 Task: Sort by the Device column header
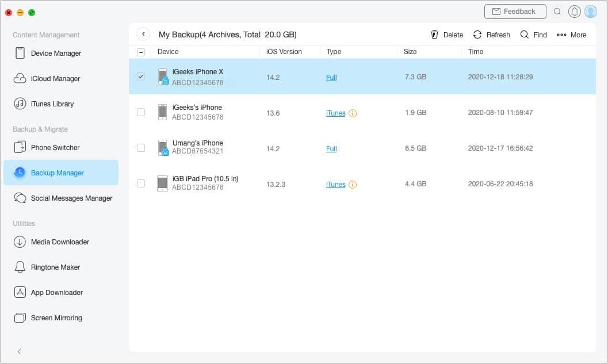[168, 52]
